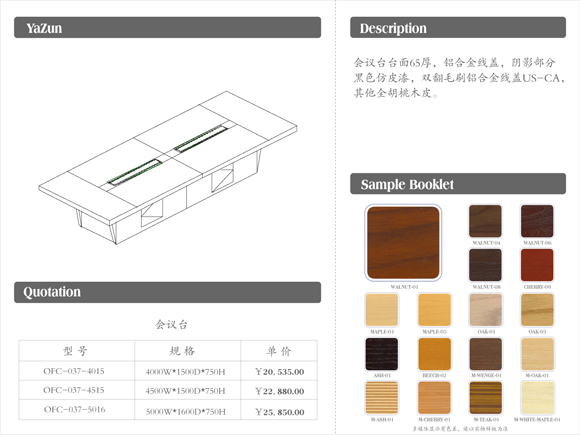Click the YaZun header bar
Image resolution: width=580 pixels, height=435 pixels.
point(168,27)
